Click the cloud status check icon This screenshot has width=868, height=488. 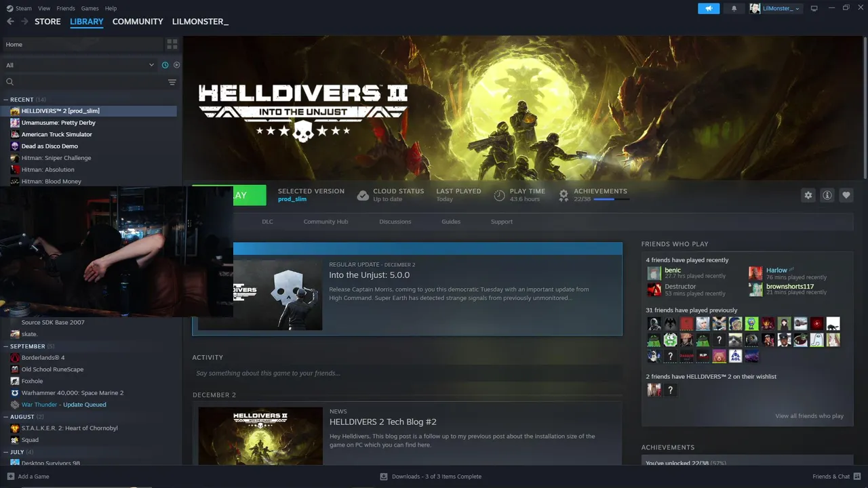[x=363, y=195]
